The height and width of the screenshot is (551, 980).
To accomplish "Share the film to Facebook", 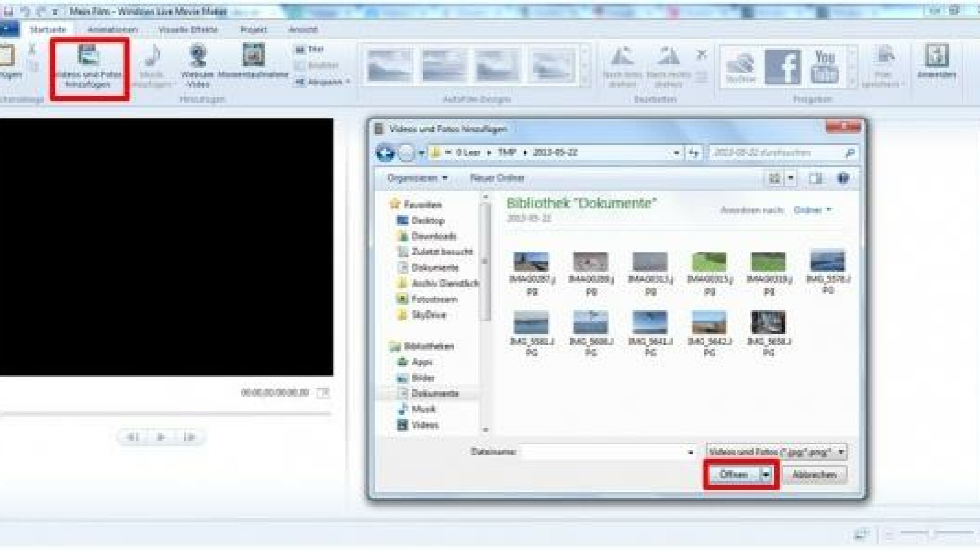I will (783, 67).
